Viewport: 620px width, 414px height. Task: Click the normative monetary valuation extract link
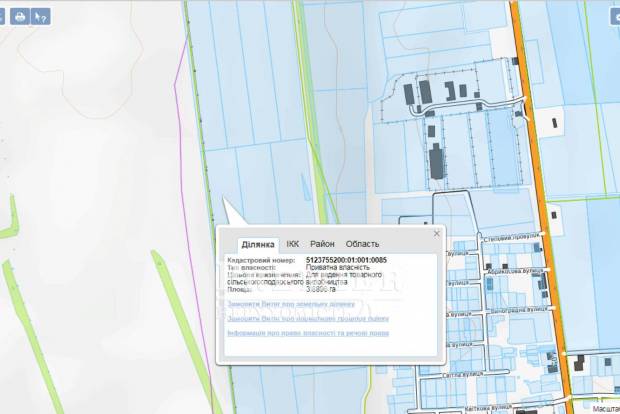(307, 318)
